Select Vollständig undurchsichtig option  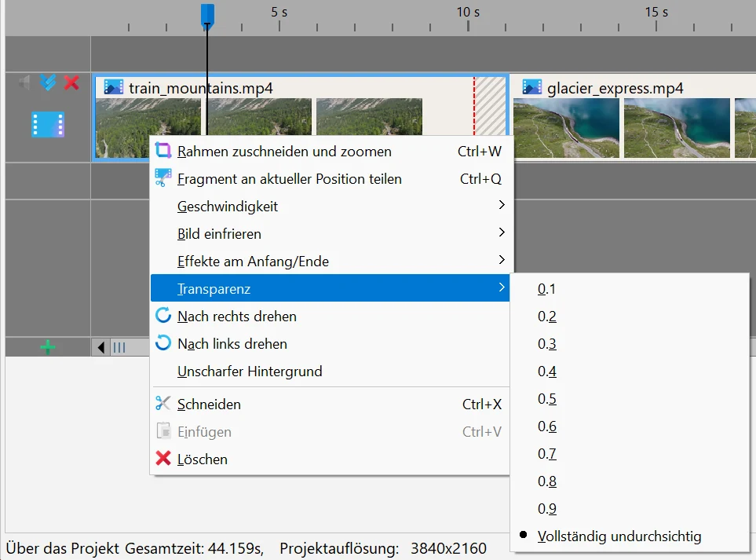click(630, 536)
